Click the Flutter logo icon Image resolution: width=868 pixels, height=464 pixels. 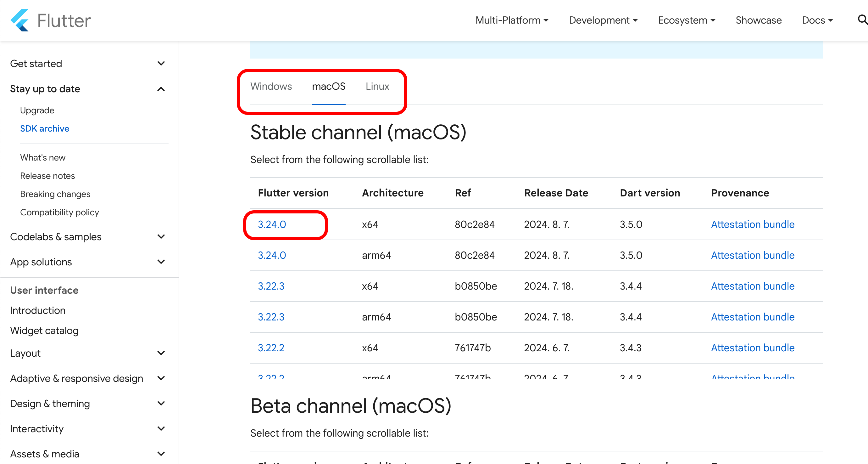tap(19, 20)
